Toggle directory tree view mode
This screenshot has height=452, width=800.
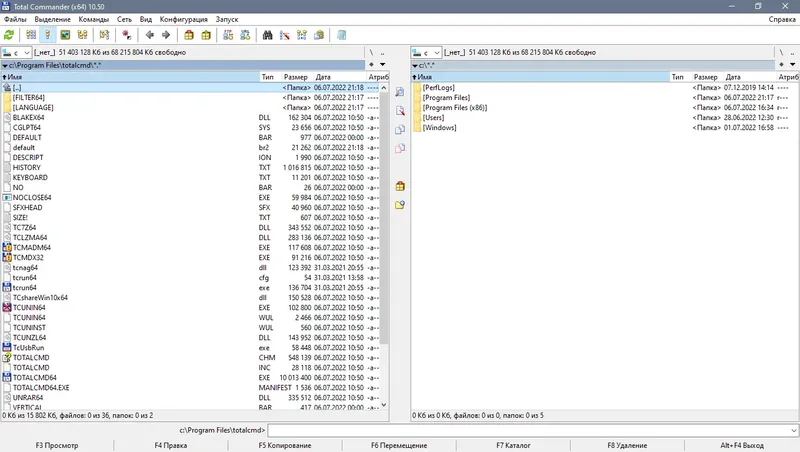pyautogui.click(x=83, y=35)
